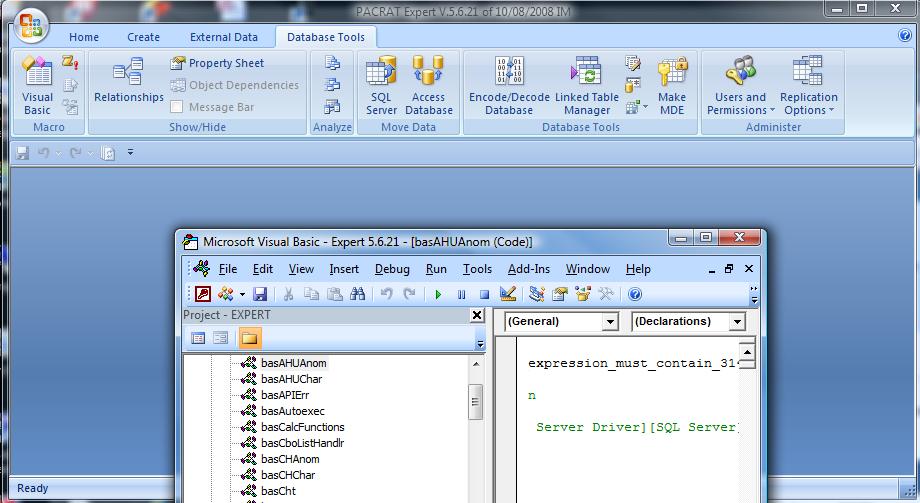Click the Reset stop icon
Viewport: 920px width, 503px height.
click(484, 295)
